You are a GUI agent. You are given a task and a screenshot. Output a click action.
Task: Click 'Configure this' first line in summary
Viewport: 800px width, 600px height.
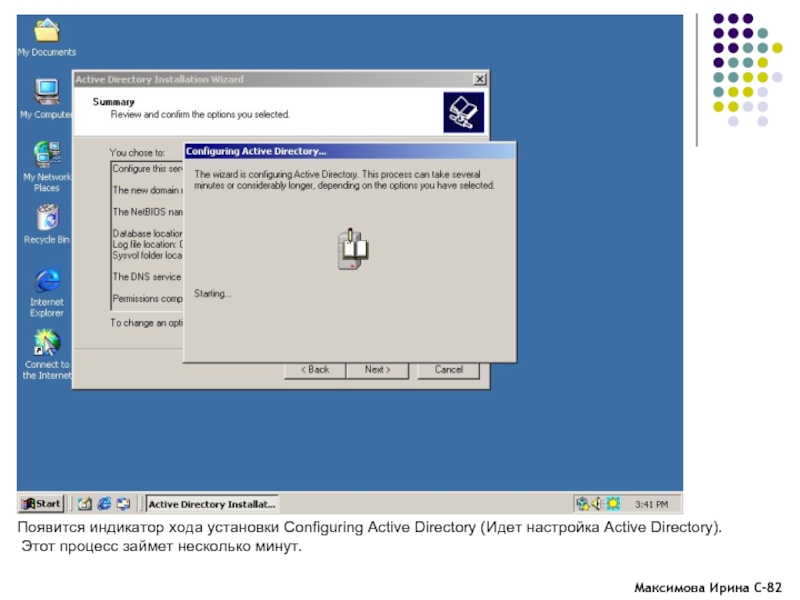coord(147,169)
